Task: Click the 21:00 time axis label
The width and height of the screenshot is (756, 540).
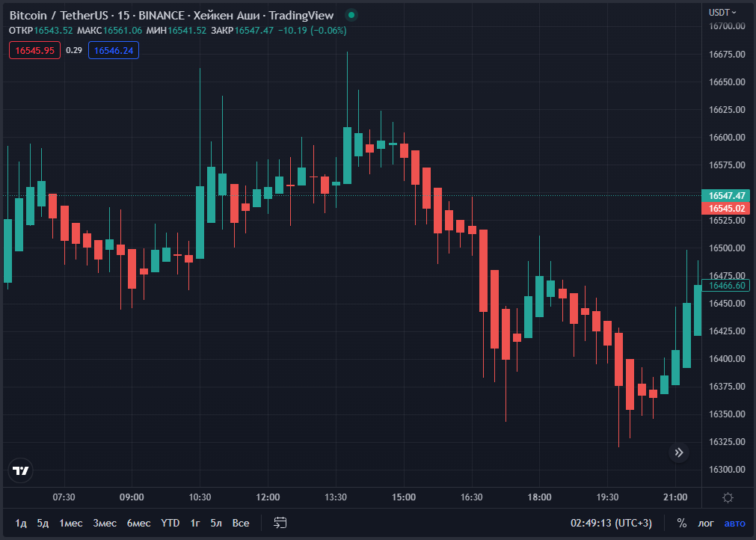Action: tap(675, 497)
